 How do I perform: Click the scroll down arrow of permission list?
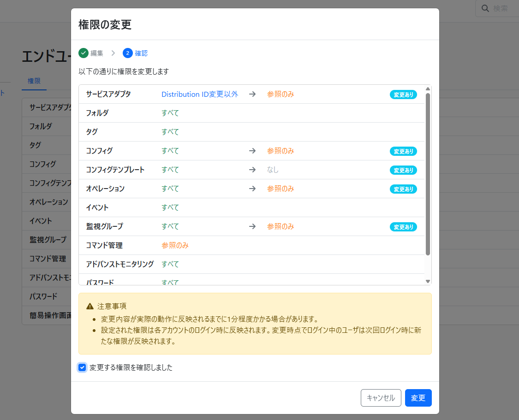click(428, 281)
